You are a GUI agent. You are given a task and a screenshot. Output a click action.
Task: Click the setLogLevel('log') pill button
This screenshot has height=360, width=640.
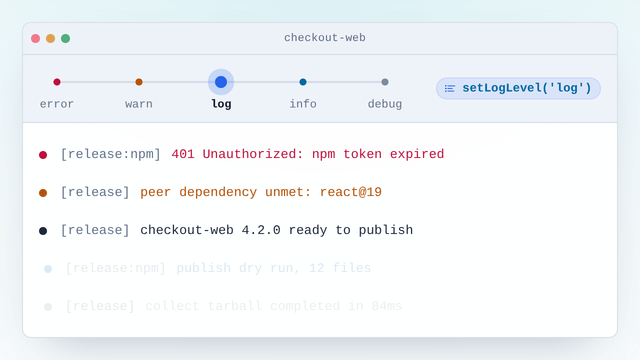click(518, 88)
